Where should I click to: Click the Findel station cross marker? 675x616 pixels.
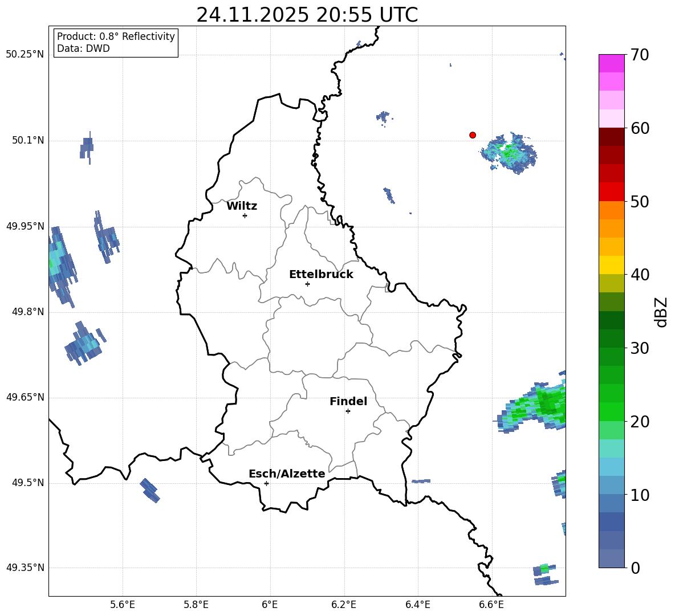click(348, 411)
